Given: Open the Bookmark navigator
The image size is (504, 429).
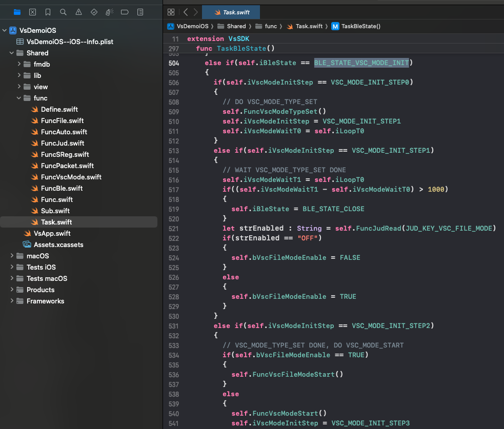Looking at the screenshot, I should (48, 12).
